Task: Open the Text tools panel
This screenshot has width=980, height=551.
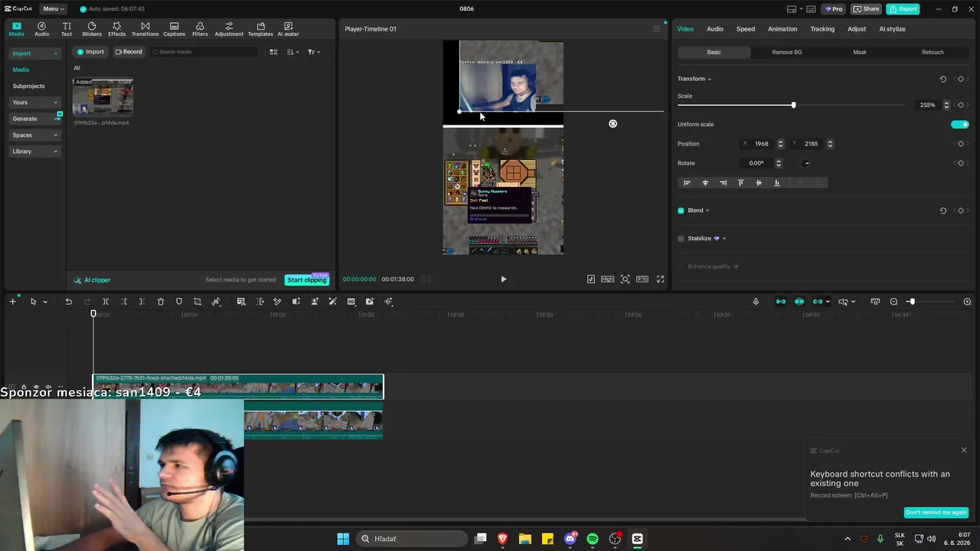Action: click(x=67, y=29)
